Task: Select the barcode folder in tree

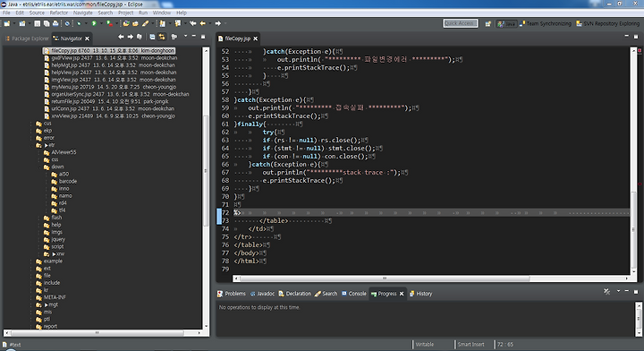Action: (x=64, y=181)
